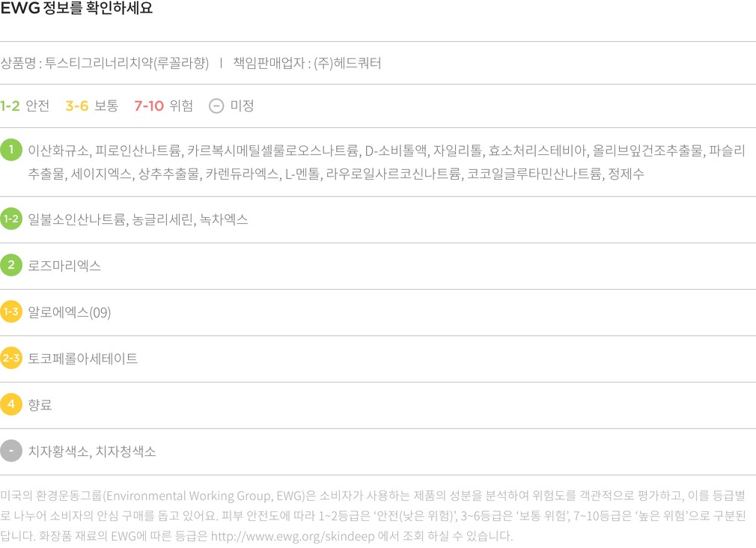This screenshot has height=548, width=756.
Task: Click the green grade 1 badge
Action: coord(11,150)
